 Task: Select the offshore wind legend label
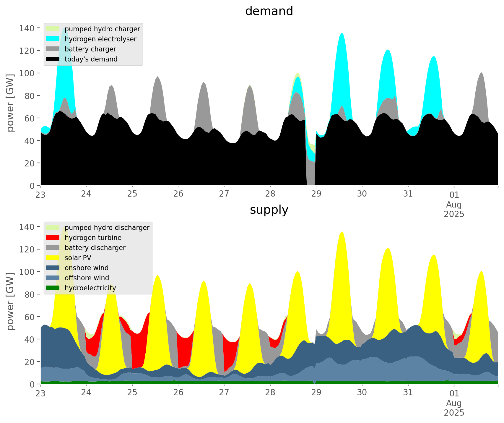pyautogui.click(x=87, y=278)
